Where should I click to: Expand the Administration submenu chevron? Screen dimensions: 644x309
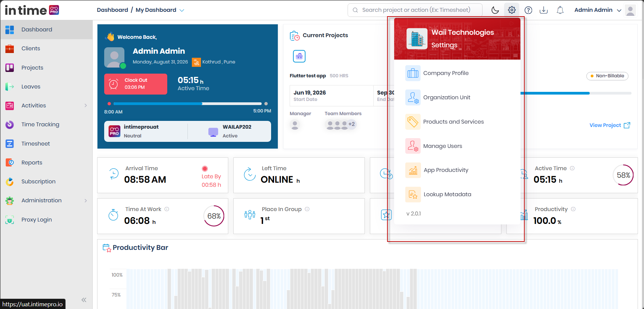point(86,201)
